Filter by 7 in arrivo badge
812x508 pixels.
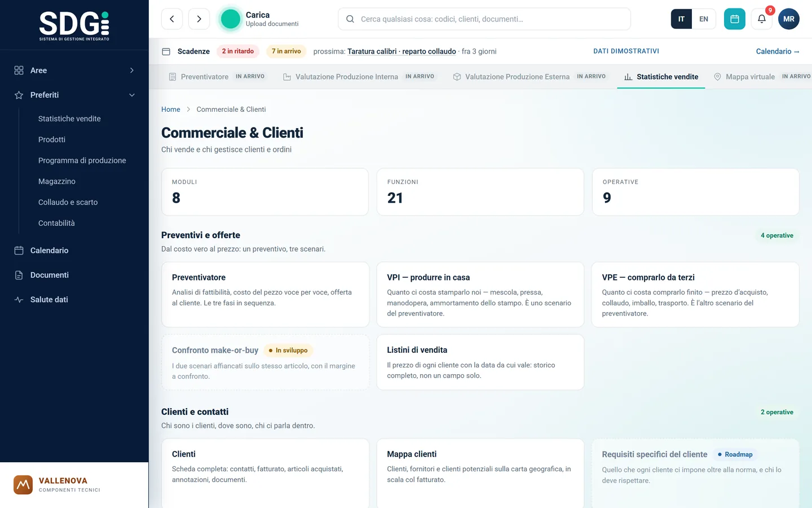pyautogui.click(x=286, y=51)
